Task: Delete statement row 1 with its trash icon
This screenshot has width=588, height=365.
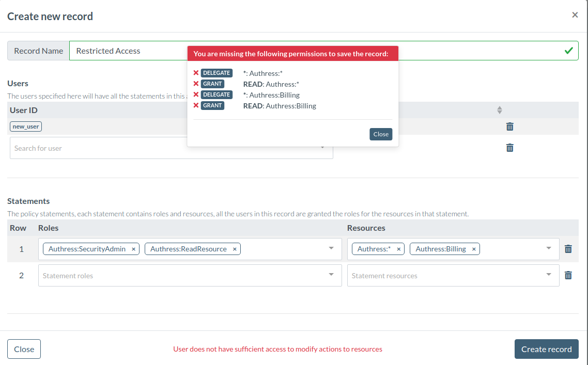Action: coord(568,248)
